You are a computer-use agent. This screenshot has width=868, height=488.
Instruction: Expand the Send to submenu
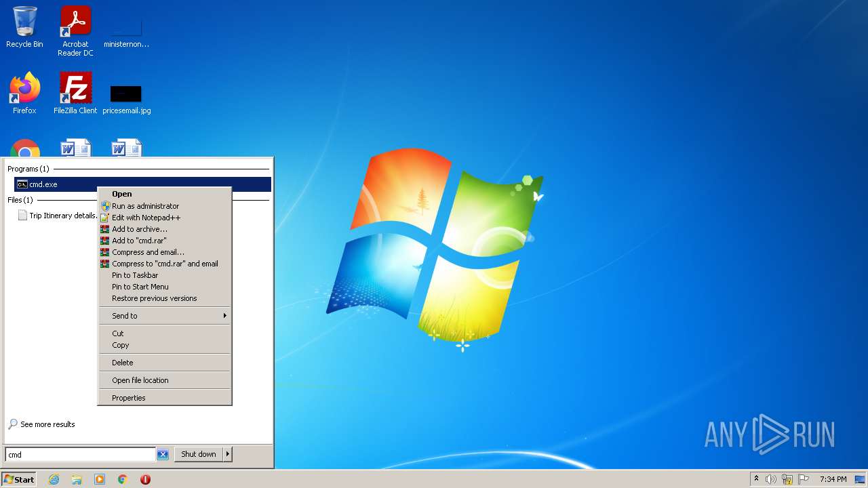[165, 316]
